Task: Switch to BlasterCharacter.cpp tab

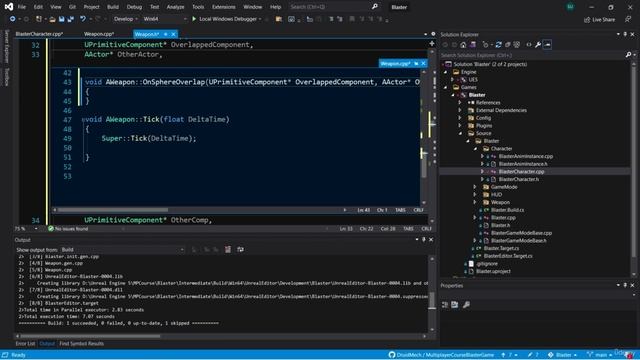Action: pyautogui.click(x=39, y=34)
